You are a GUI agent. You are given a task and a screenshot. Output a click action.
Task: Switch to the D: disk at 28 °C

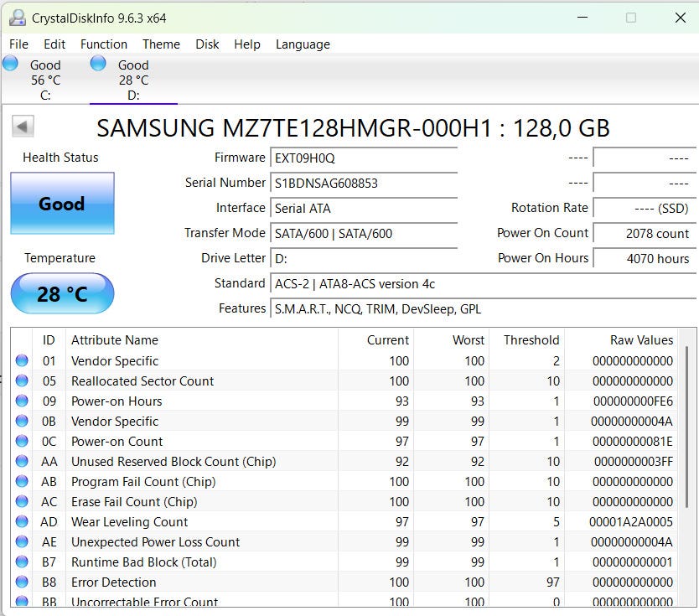coord(133,80)
